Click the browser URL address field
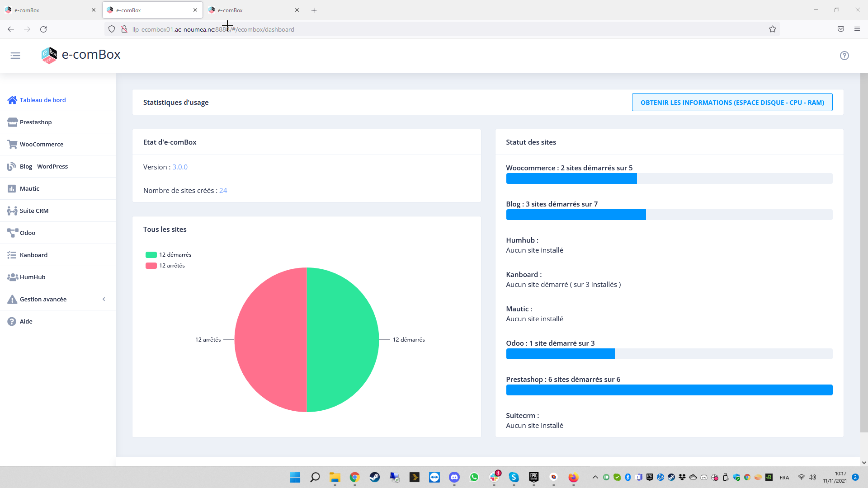Screen dimensions: 868x488 (x=407, y=29)
